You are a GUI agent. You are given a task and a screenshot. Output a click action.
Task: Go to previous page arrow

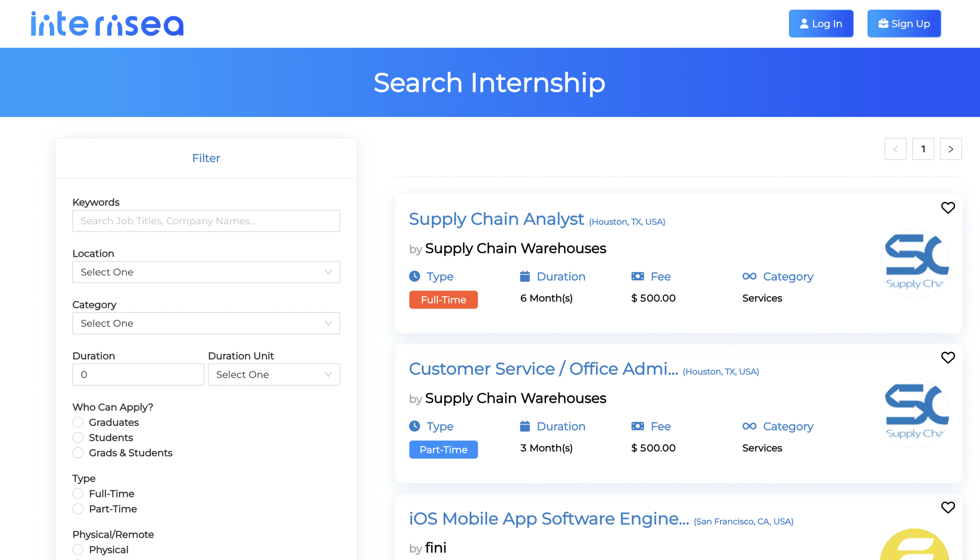pyautogui.click(x=895, y=149)
